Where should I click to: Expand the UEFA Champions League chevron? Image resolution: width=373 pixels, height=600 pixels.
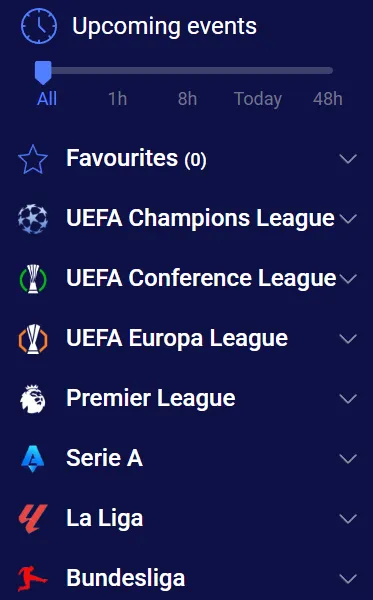pyautogui.click(x=348, y=219)
